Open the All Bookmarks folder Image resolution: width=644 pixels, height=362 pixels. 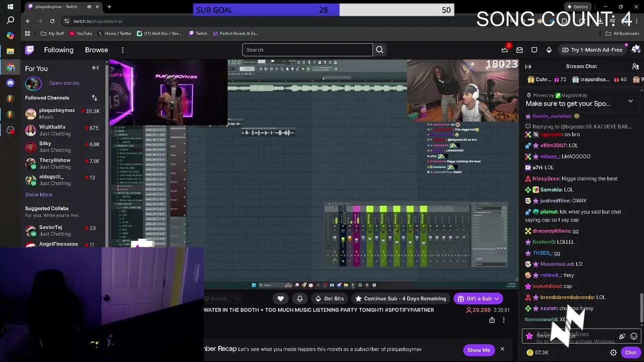coord(622,34)
